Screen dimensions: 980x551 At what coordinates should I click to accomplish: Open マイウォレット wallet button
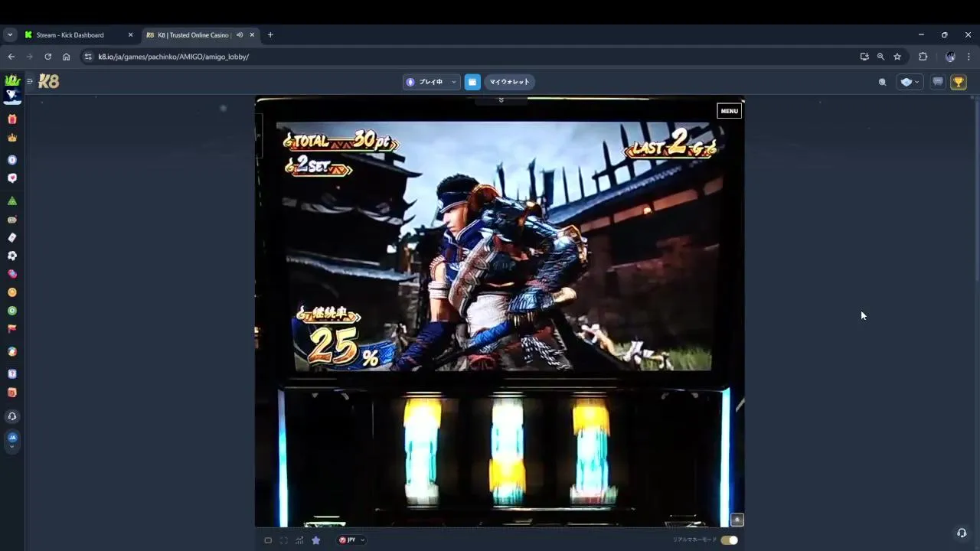tap(509, 82)
